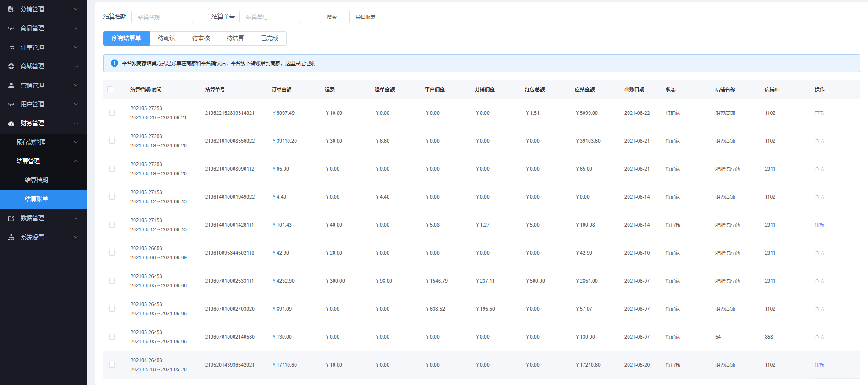Switch to the 待审核 tab

tap(201, 39)
